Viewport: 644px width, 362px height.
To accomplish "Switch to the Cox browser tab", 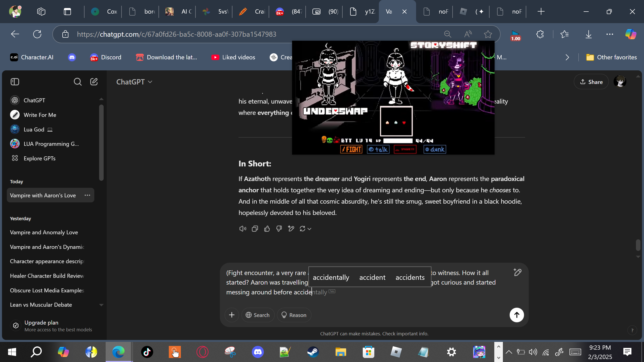I will point(104,12).
